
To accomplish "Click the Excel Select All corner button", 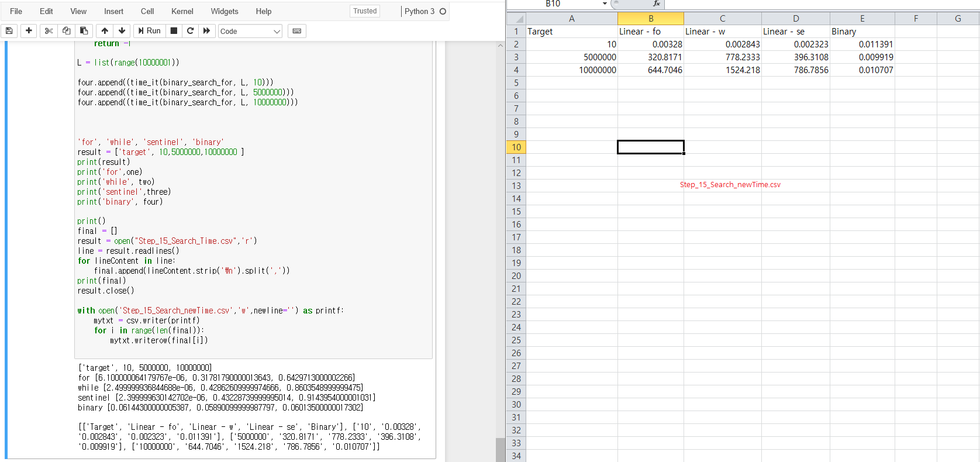I will click(516, 19).
